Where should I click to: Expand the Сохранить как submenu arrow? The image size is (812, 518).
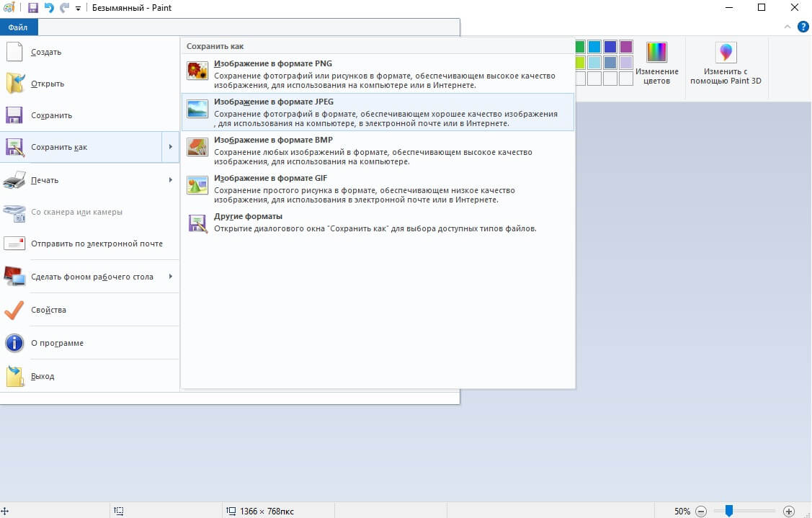coord(171,147)
